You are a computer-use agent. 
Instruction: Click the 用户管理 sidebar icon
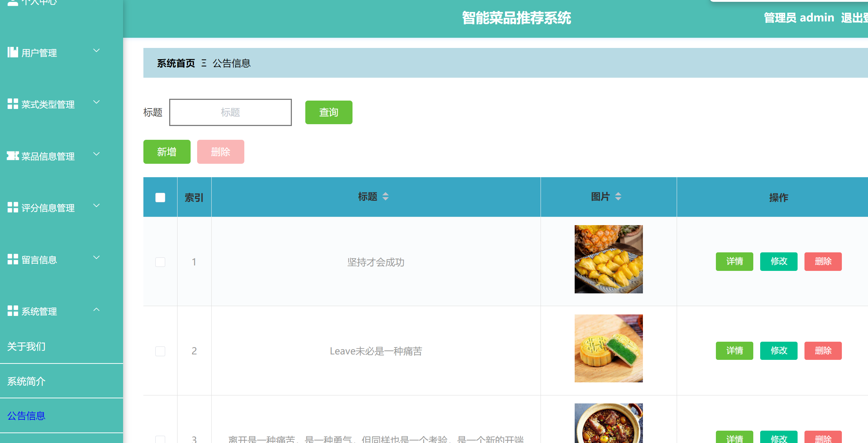(x=13, y=52)
